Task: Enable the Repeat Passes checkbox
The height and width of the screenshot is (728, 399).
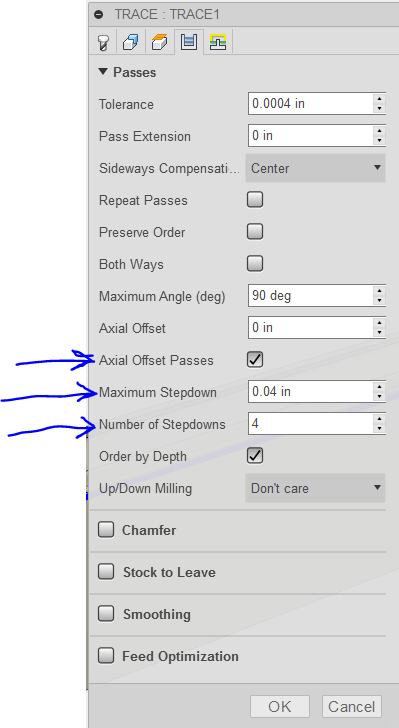Action: [255, 200]
